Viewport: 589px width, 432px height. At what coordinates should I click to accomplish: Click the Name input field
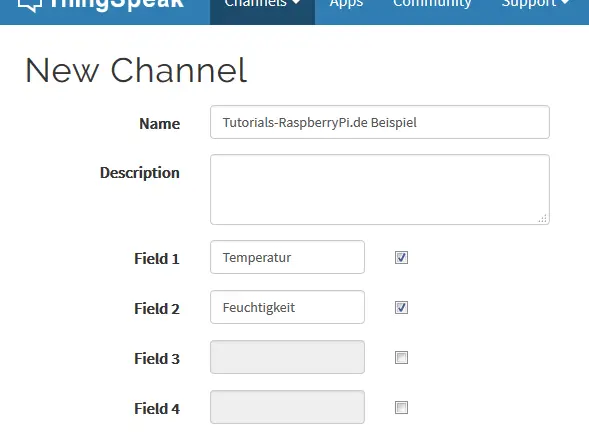click(x=380, y=122)
